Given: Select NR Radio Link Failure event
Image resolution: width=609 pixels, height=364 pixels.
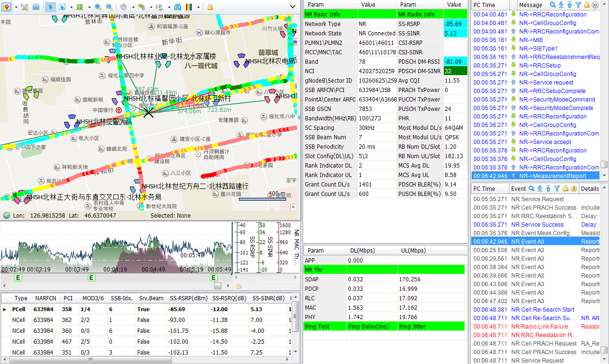Looking at the screenshot, I should [x=536, y=326].
